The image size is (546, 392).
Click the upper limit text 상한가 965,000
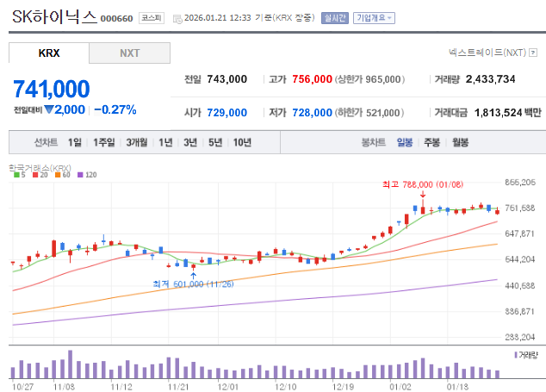(369, 79)
